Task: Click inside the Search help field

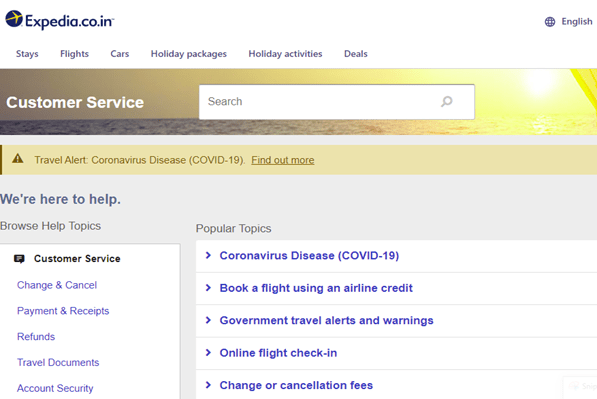Action: (x=337, y=102)
